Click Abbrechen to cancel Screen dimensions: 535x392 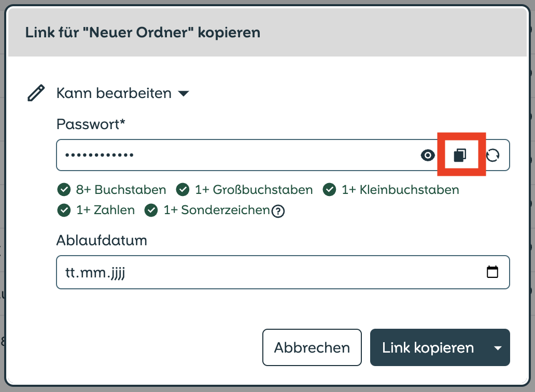click(312, 347)
